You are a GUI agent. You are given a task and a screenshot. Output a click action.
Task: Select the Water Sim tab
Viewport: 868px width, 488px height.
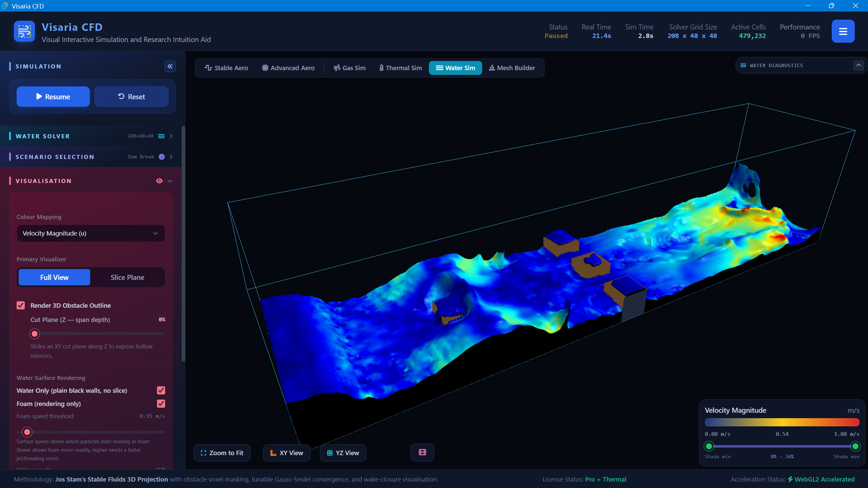[455, 68]
